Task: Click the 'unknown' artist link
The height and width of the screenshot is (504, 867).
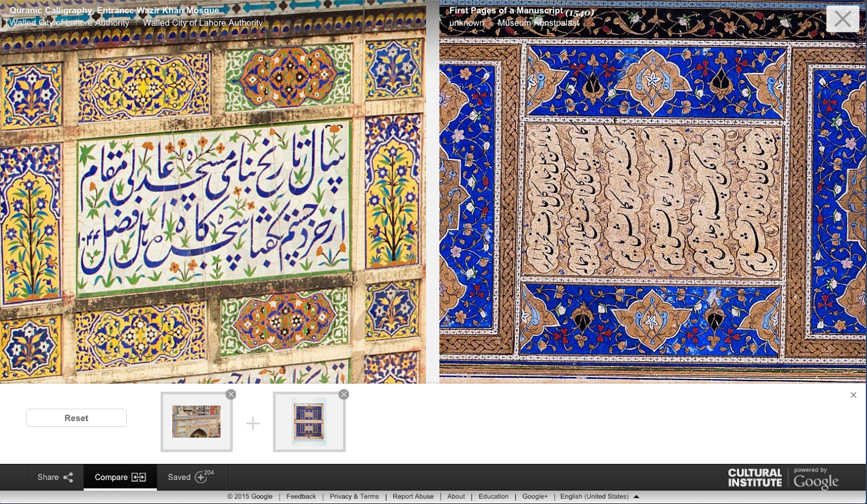Action: click(467, 23)
